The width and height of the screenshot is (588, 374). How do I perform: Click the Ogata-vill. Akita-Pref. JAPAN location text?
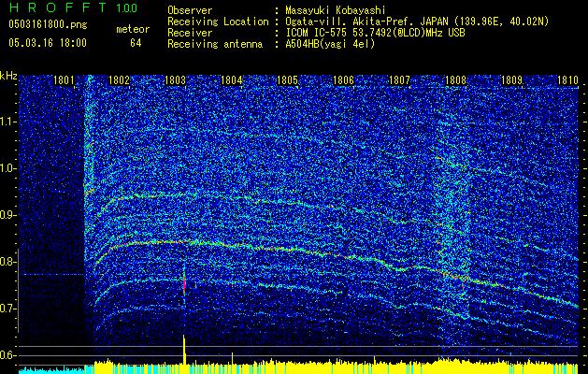[x=417, y=22]
